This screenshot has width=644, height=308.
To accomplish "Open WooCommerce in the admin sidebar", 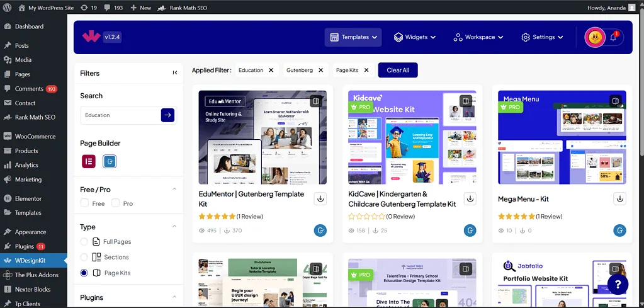I will pos(35,136).
